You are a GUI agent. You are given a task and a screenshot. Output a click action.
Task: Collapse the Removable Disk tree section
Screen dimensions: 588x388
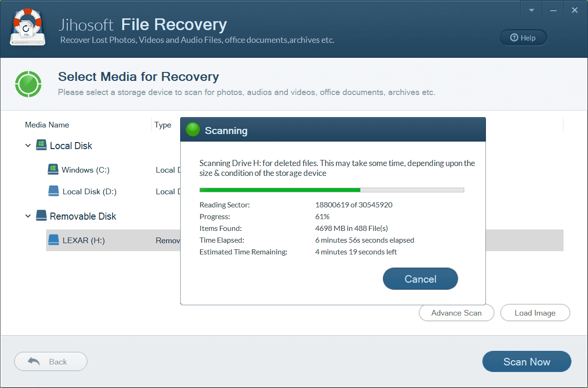tap(28, 216)
